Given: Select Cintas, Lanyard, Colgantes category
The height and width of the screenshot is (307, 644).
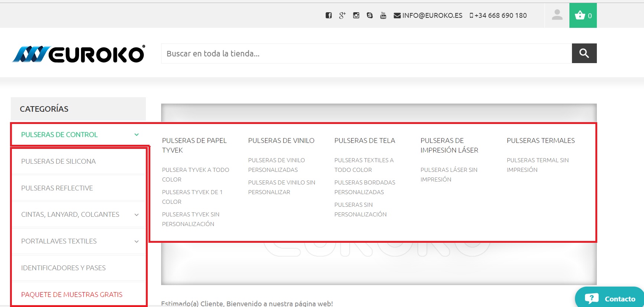Looking at the screenshot, I should point(70,215).
